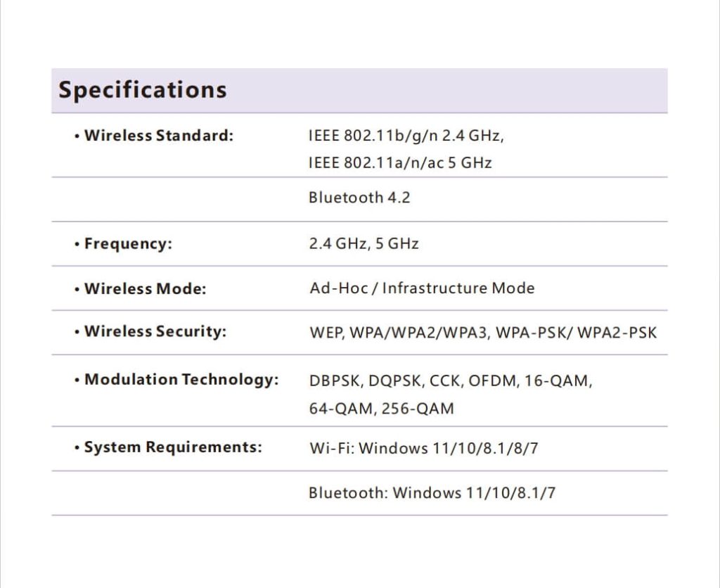The image size is (720, 588).
Task: Click the Specifications heading
Action: [x=142, y=90]
